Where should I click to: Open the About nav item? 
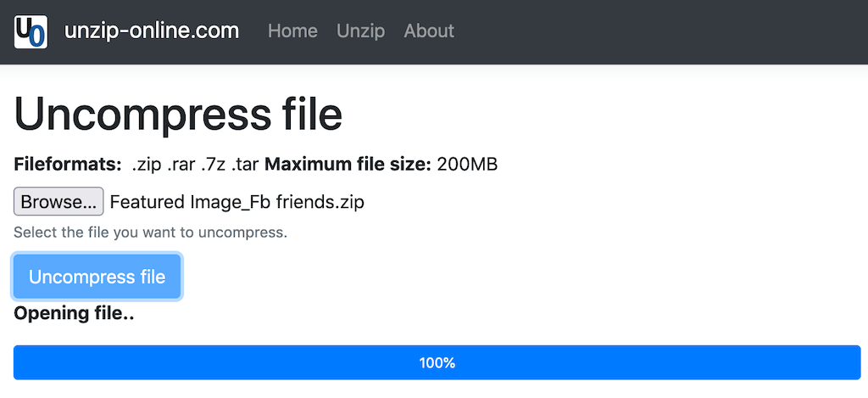pyautogui.click(x=429, y=31)
